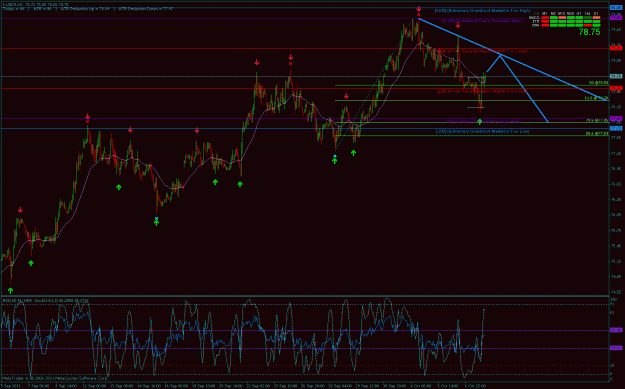Click the M1 column header in dashboard

pos(545,13)
